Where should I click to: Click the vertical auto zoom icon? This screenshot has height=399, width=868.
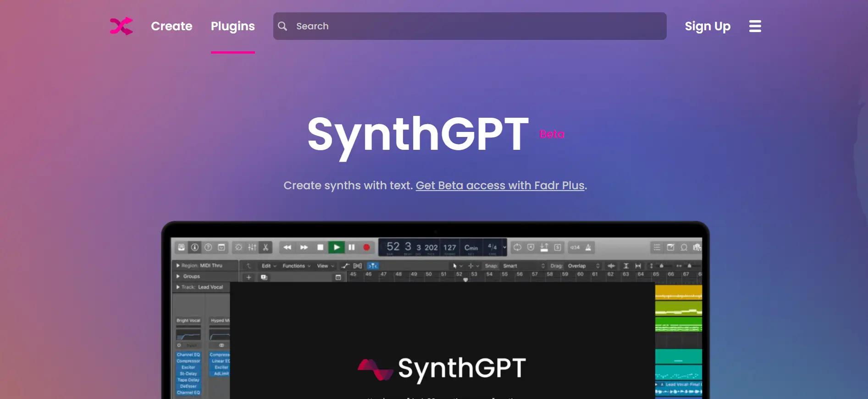[626, 266]
